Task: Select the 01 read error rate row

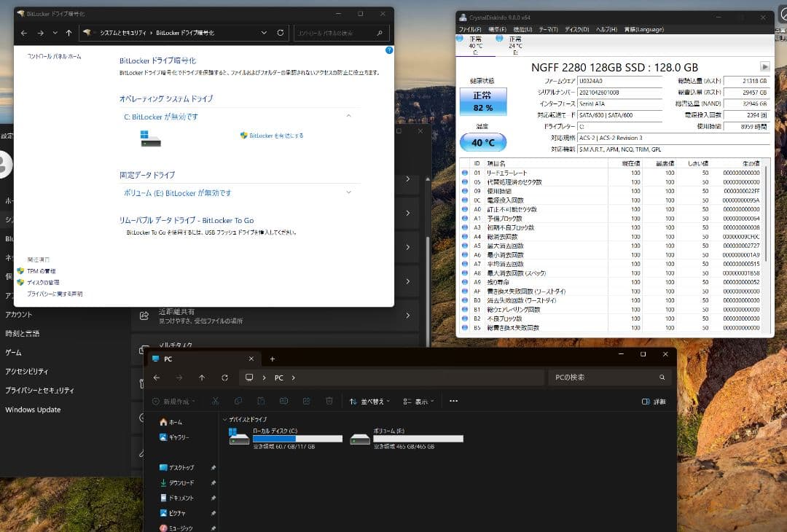Action: (611, 173)
